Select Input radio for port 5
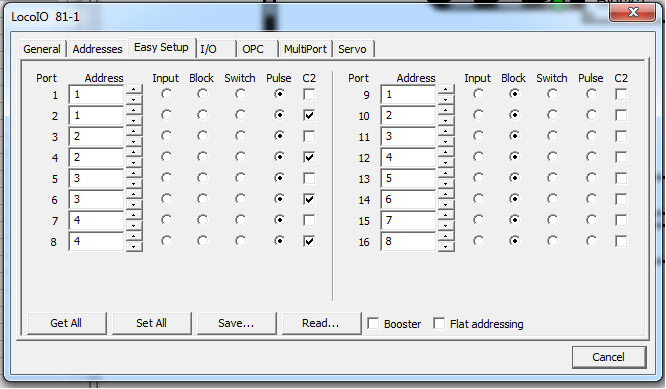 pyautogui.click(x=166, y=178)
